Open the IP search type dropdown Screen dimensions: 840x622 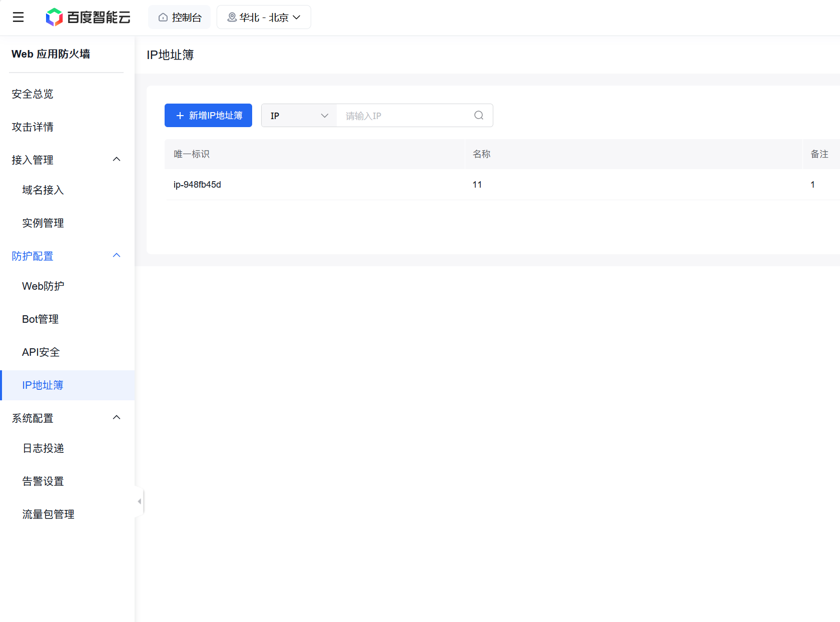pos(299,116)
